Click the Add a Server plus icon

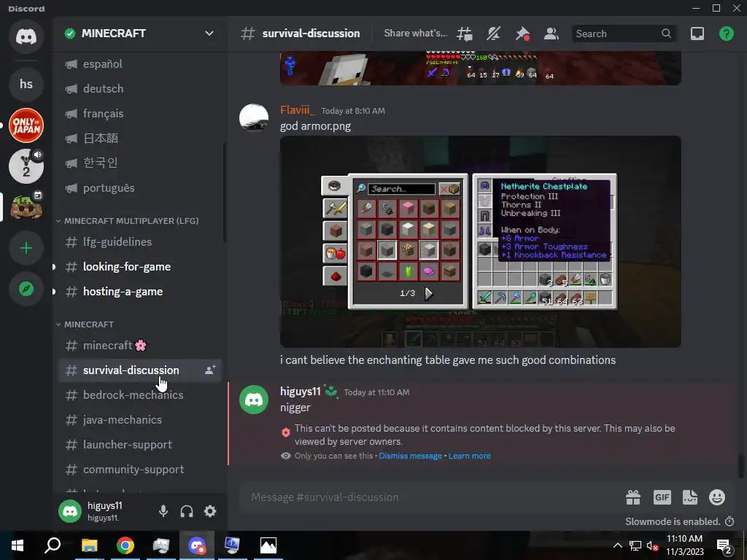pos(26,248)
